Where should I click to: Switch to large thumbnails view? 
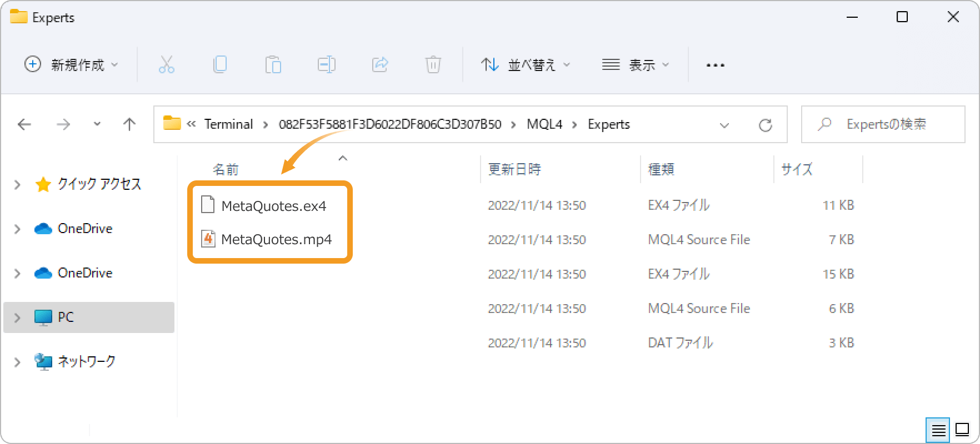click(x=962, y=430)
